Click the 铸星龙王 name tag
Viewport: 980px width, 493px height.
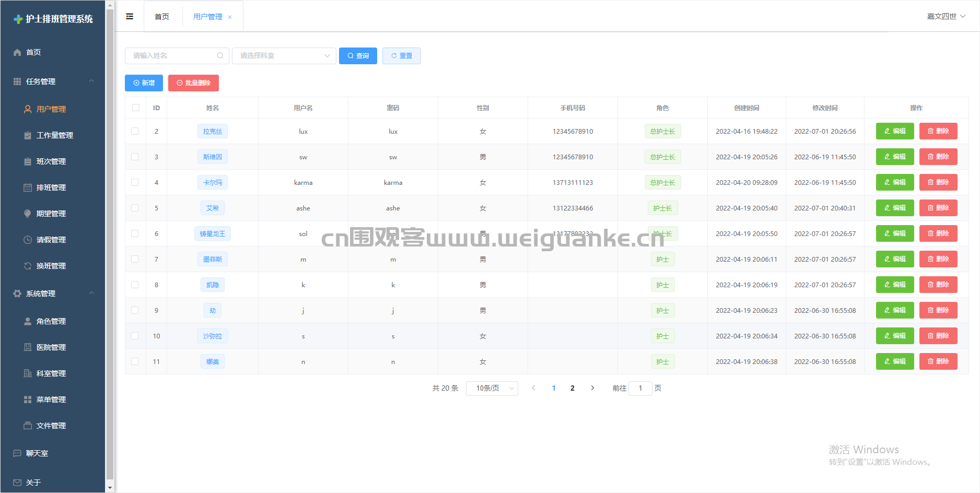pos(213,233)
